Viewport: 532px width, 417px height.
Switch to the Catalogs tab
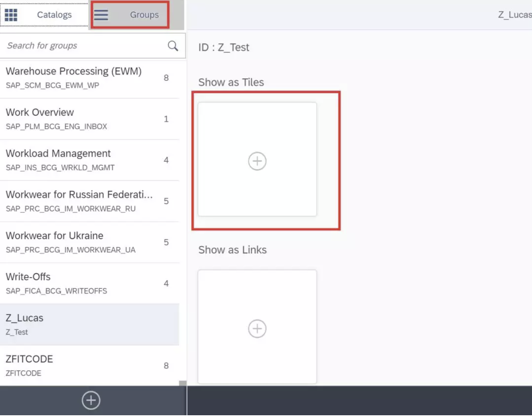44,15
